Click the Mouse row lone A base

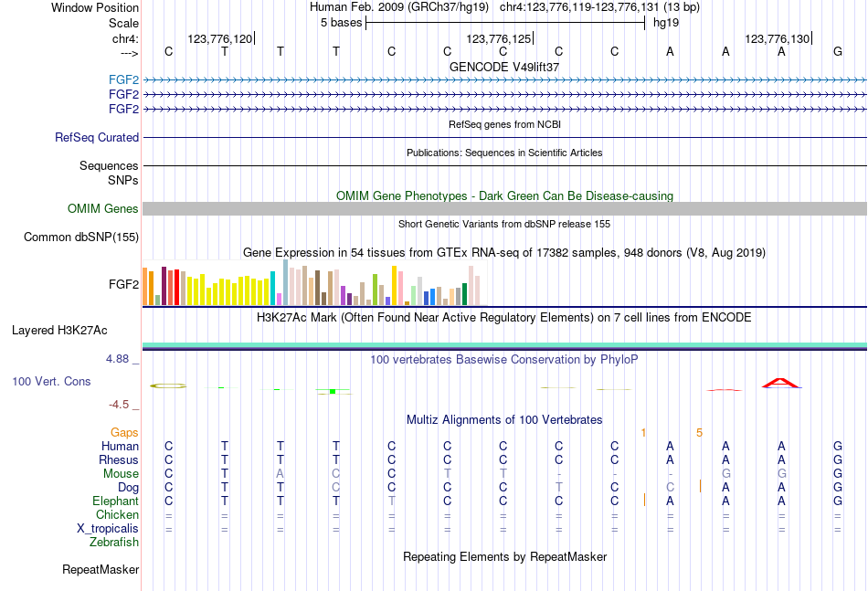(x=281, y=474)
